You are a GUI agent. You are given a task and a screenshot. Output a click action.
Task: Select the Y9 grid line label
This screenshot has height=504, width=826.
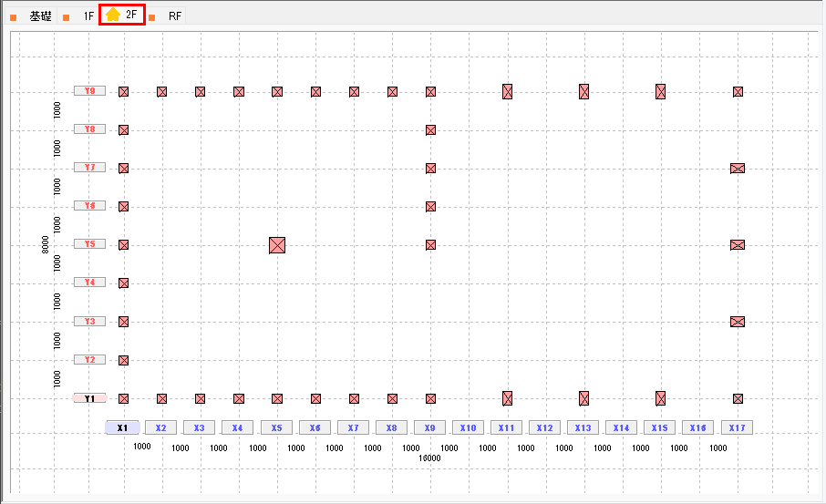coord(90,91)
